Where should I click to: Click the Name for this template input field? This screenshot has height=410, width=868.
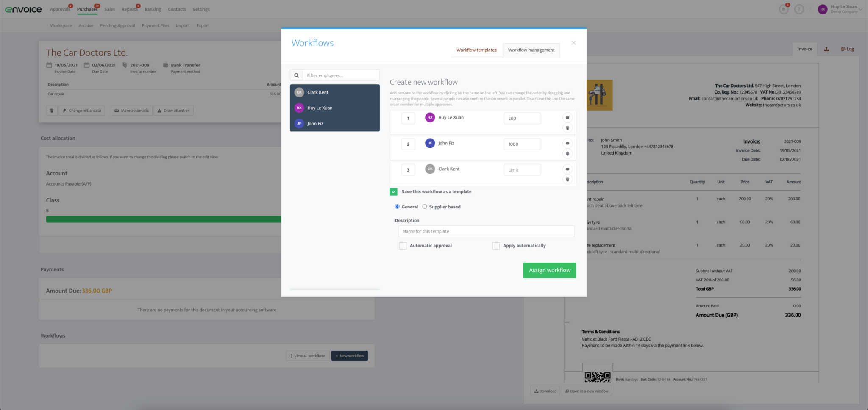[x=486, y=231]
